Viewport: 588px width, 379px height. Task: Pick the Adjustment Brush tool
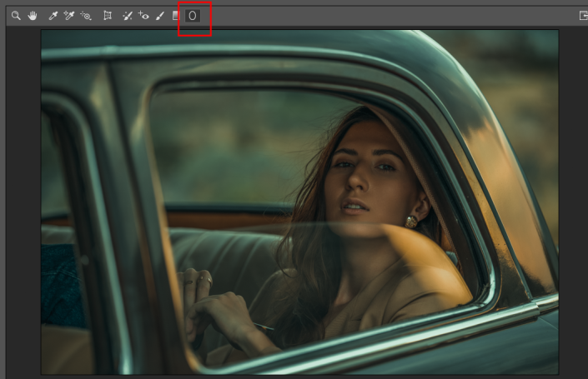[159, 16]
